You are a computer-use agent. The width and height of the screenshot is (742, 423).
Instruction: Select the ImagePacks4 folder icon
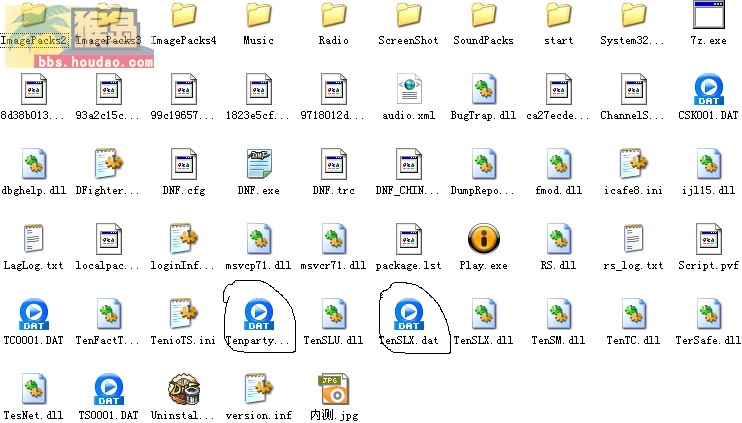coord(184,15)
